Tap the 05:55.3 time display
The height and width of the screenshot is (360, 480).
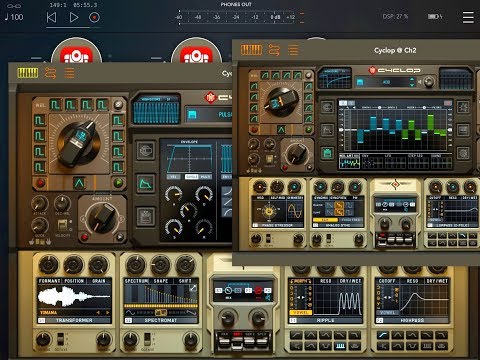(85, 5)
